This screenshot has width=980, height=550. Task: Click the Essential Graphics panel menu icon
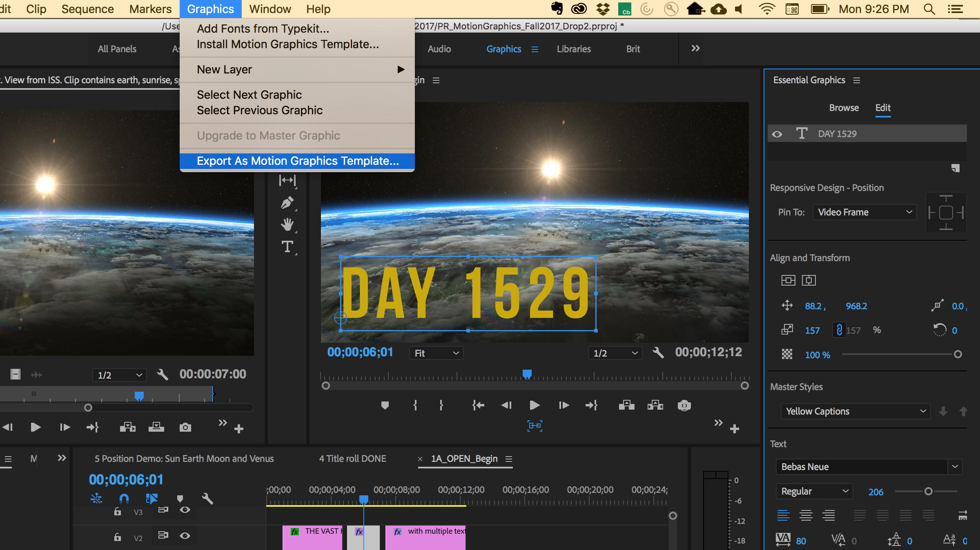tap(857, 80)
